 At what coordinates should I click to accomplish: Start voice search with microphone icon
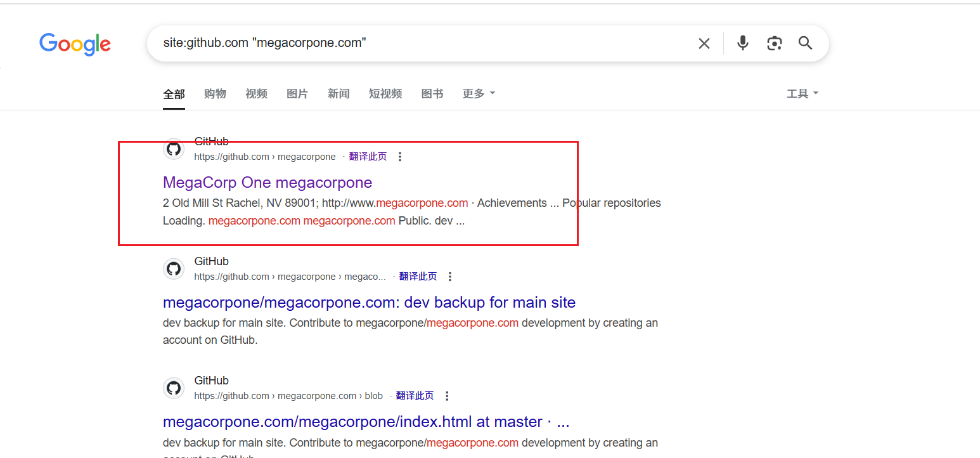[x=743, y=43]
